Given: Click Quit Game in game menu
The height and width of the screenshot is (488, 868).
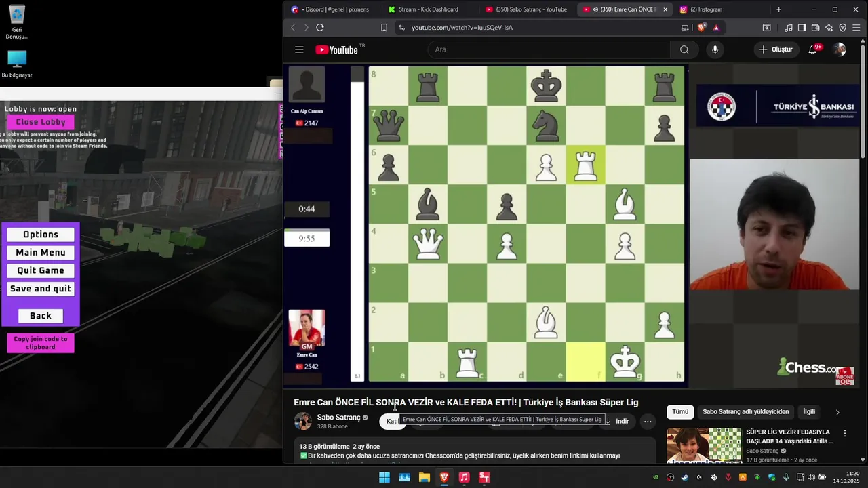Looking at the screenshot, I should tap(41, 270).
